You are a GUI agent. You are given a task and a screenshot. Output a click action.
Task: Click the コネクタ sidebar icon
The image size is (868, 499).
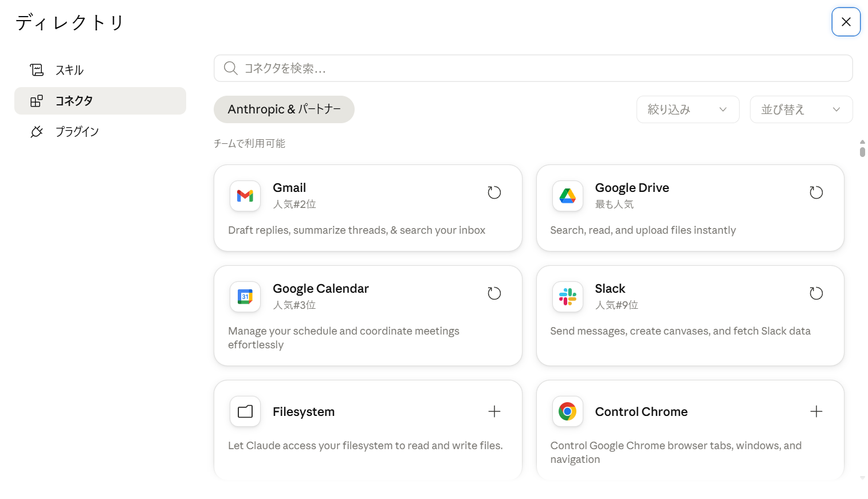point(37,101)
